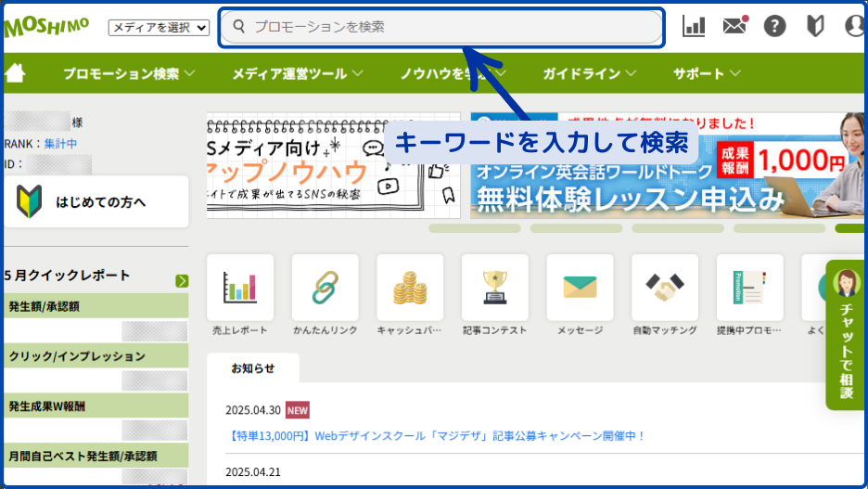Screen dimensions: 868x489
Task: Open 記事コンテスト trophy icon
Action: click(x=495, y=288)
